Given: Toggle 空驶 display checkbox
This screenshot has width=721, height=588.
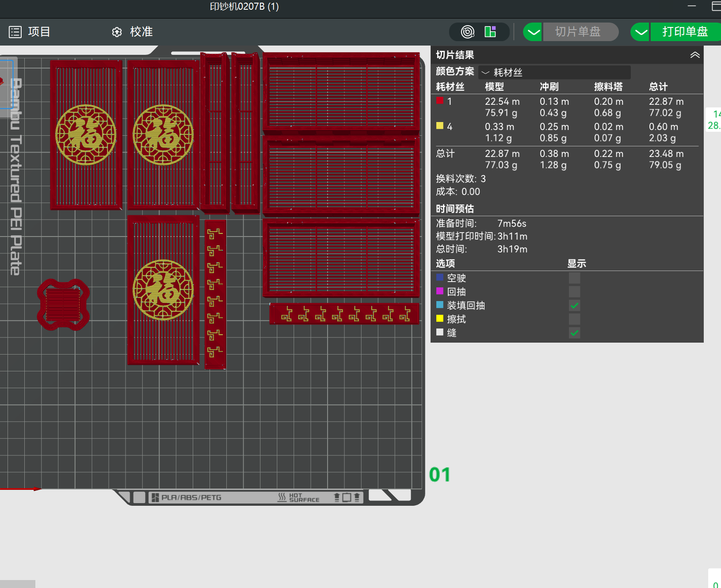Looking at the screenshot, I should (574, 278).
